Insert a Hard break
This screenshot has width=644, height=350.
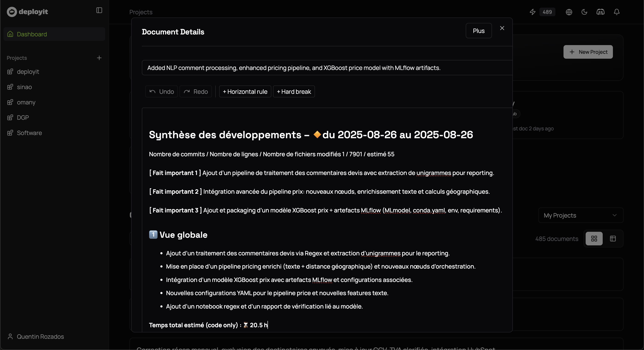pos(294,92)
